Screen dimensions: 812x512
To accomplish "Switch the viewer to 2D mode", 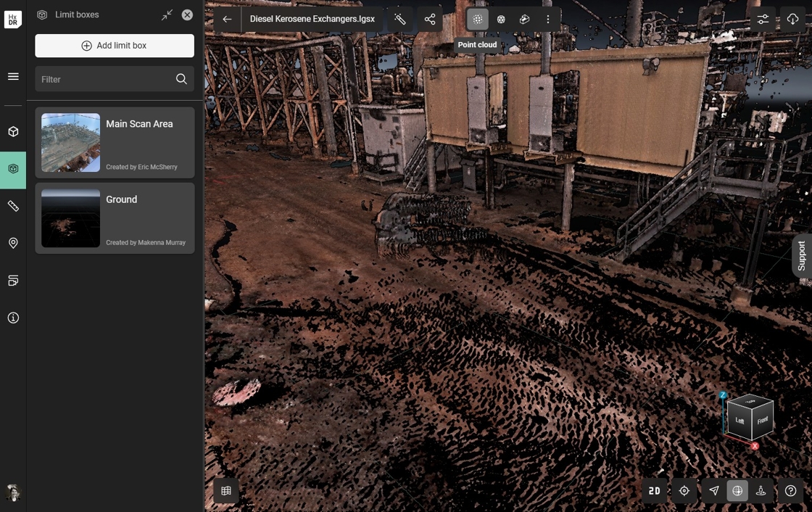I will tap(655, 491).
